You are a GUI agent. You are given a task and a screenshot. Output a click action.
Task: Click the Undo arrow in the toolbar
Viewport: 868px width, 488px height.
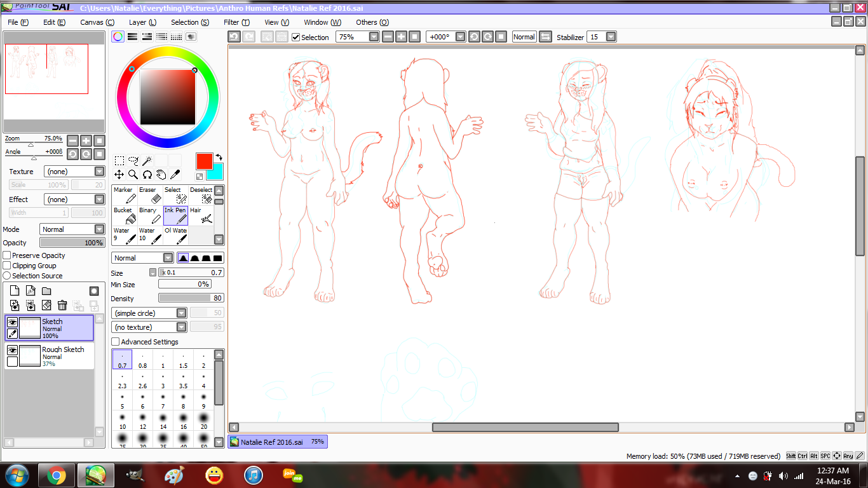click(234, 37)
